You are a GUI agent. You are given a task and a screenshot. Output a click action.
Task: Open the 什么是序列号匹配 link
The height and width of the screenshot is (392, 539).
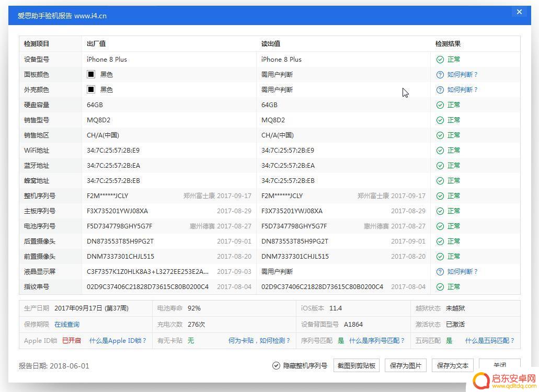(x=377, y=340)
